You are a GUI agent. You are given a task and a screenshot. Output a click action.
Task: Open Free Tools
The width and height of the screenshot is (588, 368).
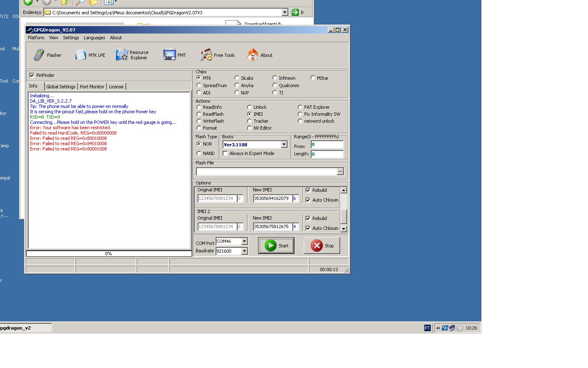(217, 55)
